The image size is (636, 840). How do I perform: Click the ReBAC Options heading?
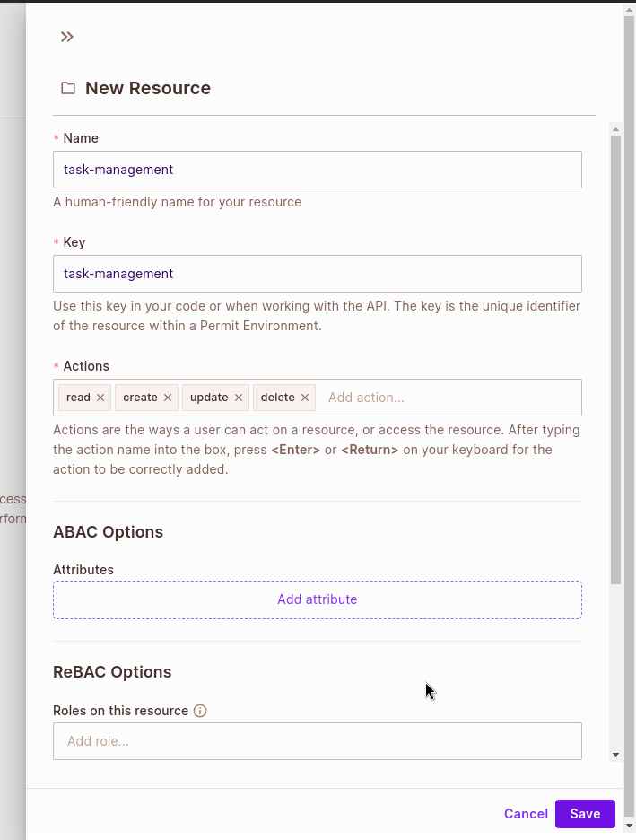112,672
